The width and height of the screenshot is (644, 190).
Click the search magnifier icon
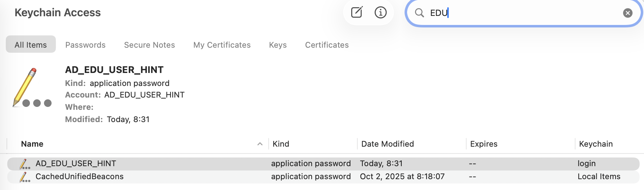click(419, 13)
